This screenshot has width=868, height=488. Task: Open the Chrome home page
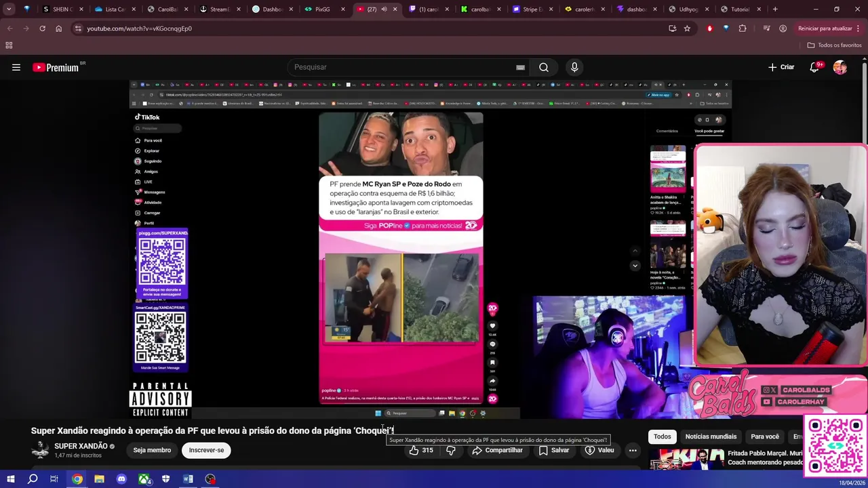pyautogui.click(x=58, y=28)
